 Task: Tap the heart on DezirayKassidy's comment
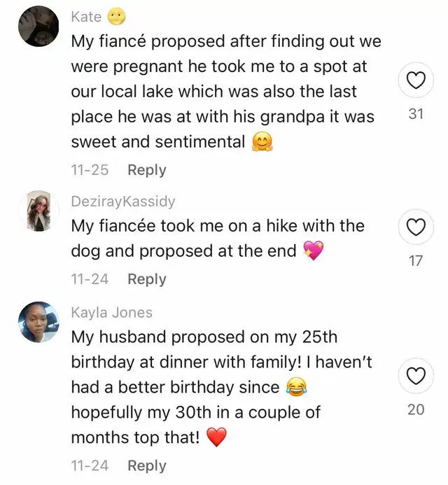click(x=416, y=227)
